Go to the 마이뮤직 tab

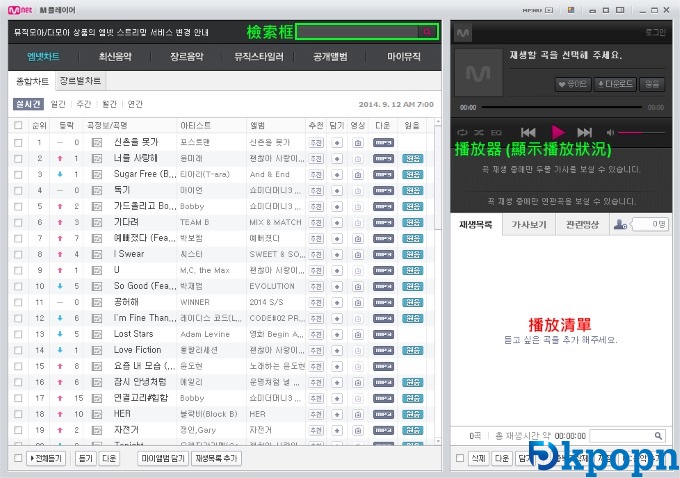point(403,56)
